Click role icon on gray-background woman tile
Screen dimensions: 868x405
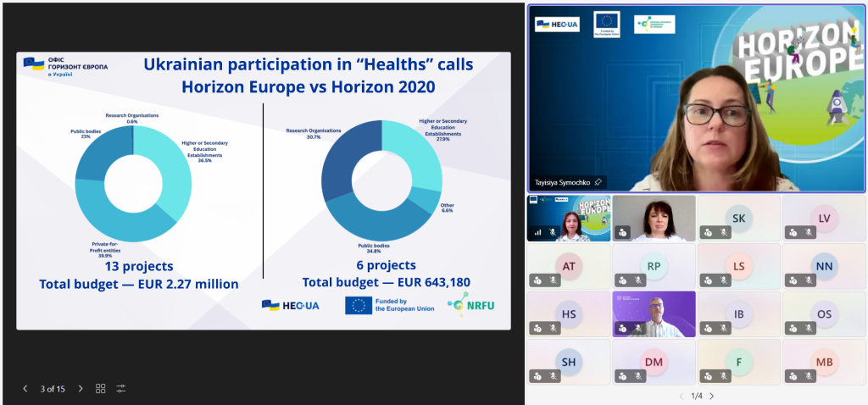pos(622,233)
